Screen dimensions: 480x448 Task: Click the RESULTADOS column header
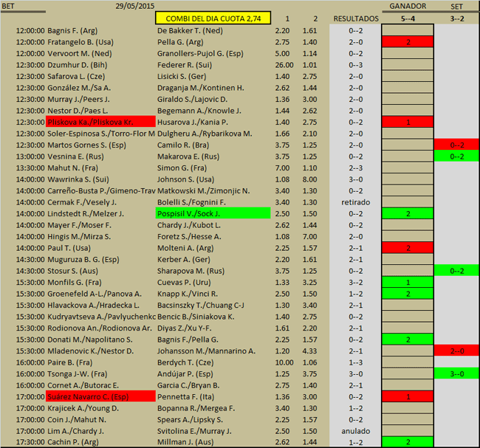(356, 18)
